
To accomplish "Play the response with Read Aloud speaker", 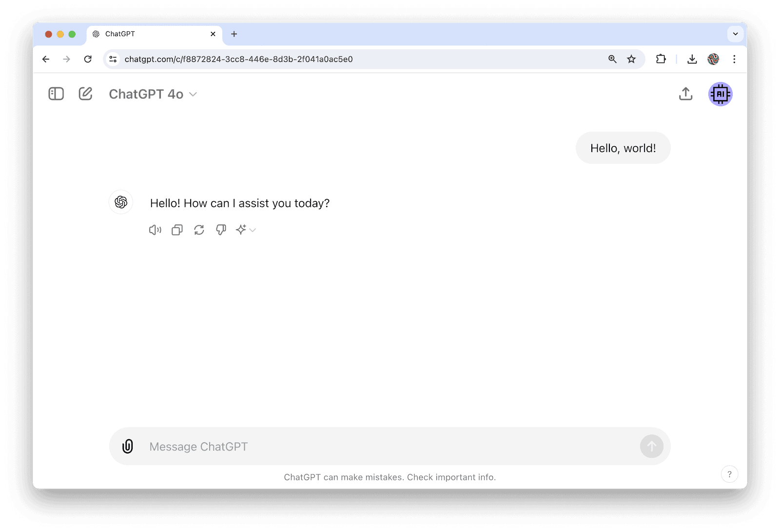I will click(155, 230).
